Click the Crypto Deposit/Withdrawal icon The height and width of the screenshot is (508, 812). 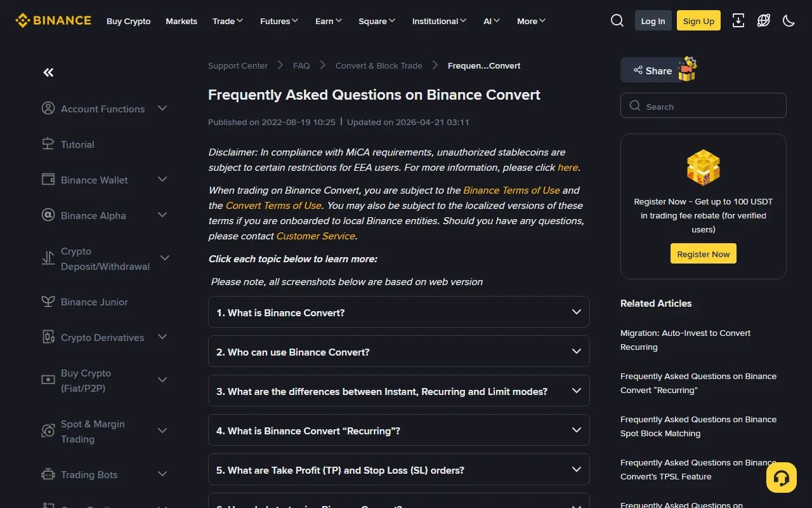(48, 258)
